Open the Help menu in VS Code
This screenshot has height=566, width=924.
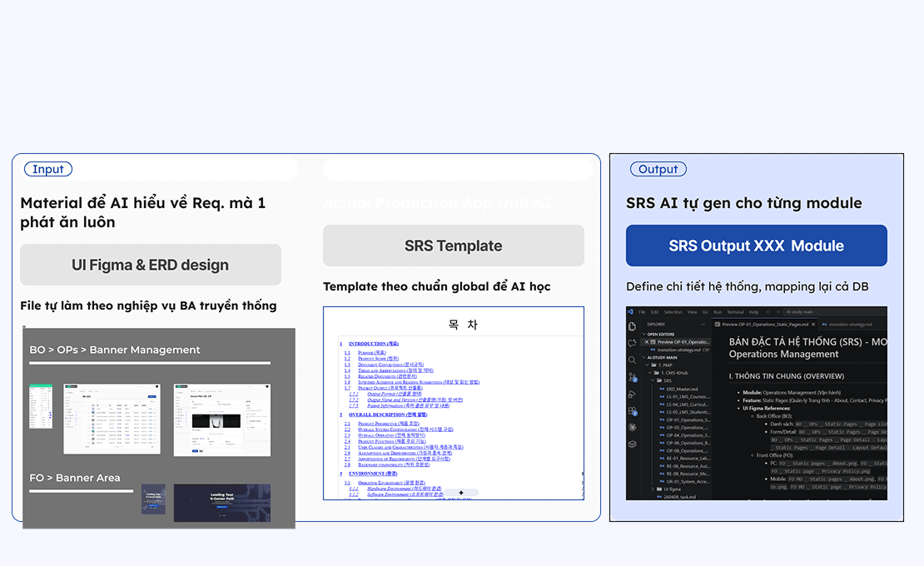click(753, 312)
